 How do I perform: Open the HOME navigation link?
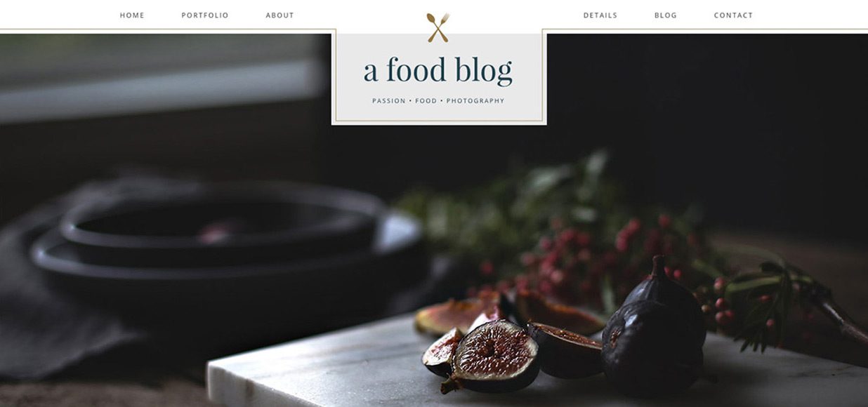pos(132,15)
